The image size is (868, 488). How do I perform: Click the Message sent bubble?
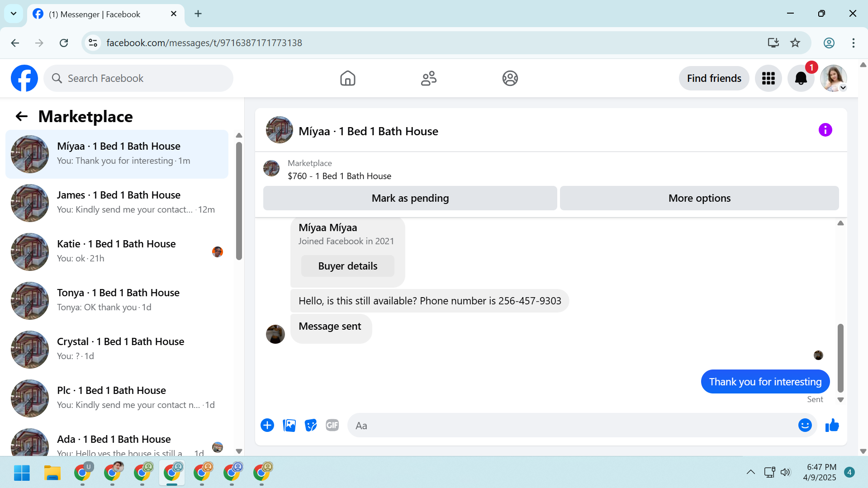pos(331,329)
